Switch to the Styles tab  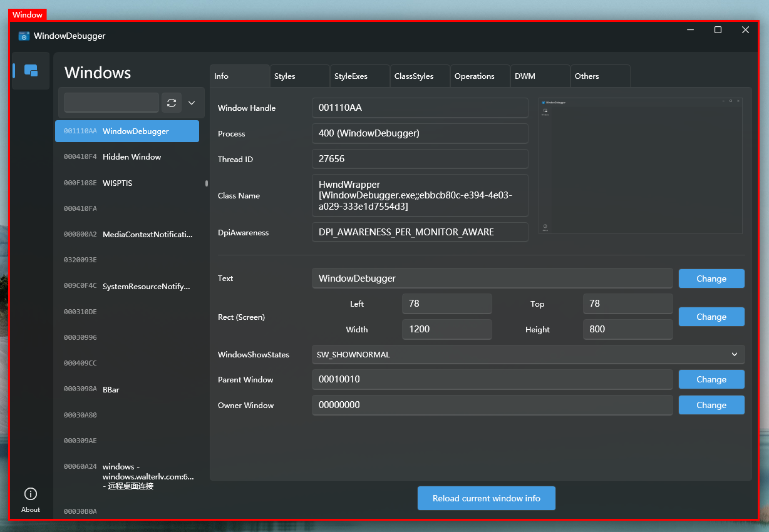coord(299,76)
